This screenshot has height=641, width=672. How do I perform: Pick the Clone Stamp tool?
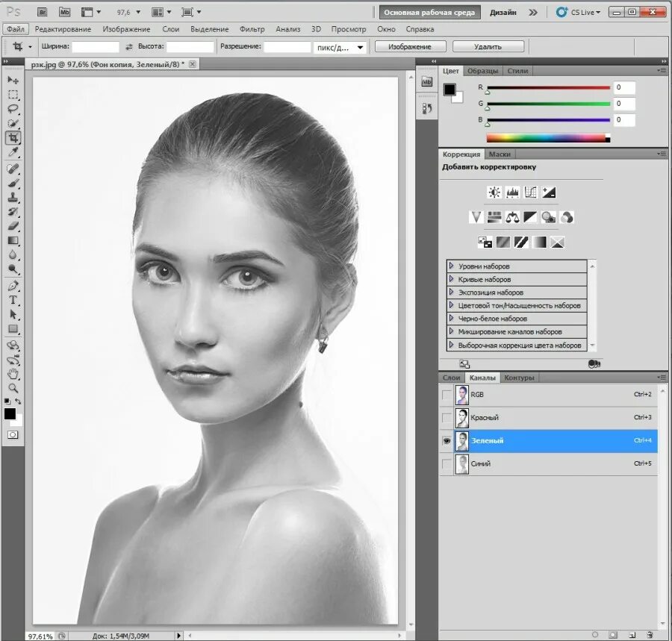13,198
